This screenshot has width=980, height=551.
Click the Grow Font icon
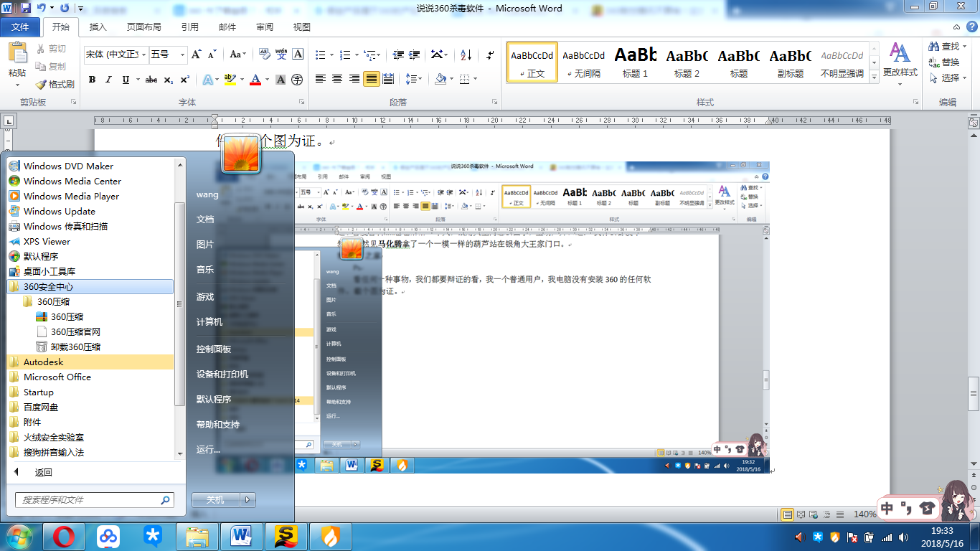click(x=197, y=55)
